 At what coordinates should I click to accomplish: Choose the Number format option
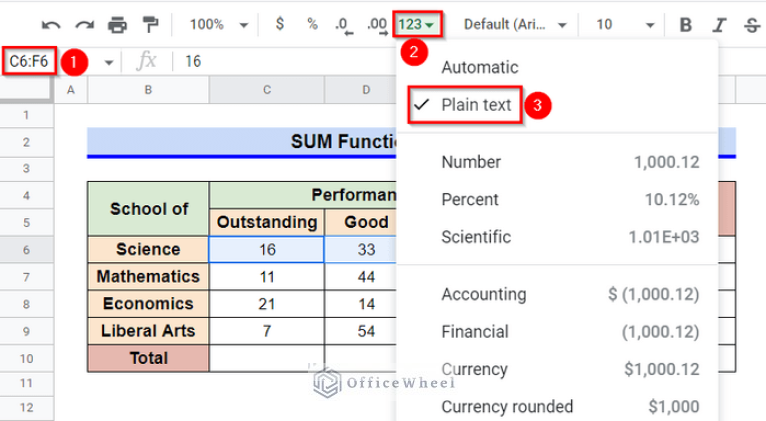pos(557,162)
